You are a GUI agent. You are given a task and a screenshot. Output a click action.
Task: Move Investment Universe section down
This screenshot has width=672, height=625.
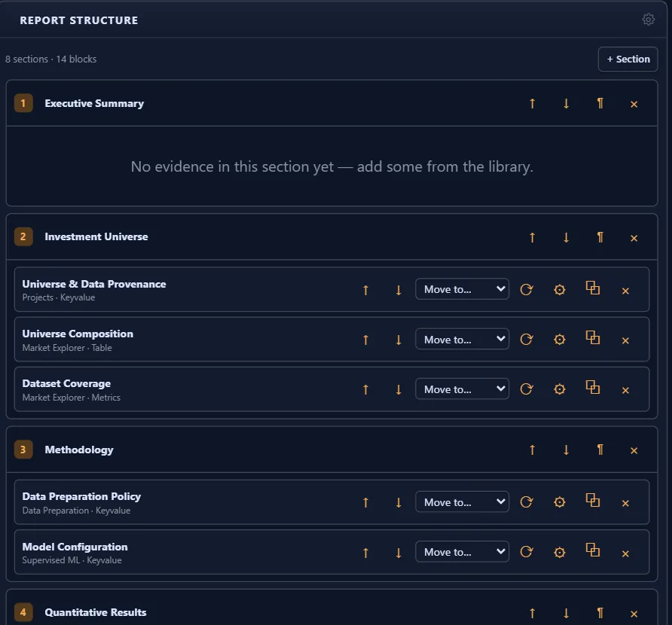[x=566, y=237]
